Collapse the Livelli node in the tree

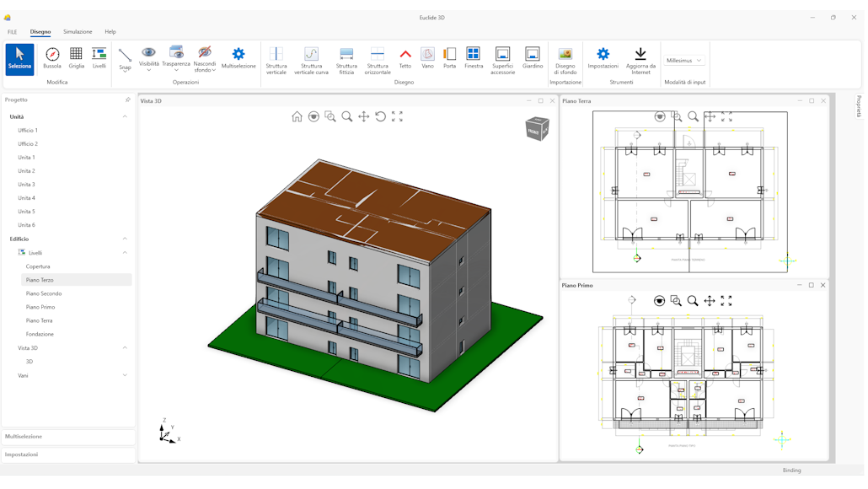tap(125, 253)
